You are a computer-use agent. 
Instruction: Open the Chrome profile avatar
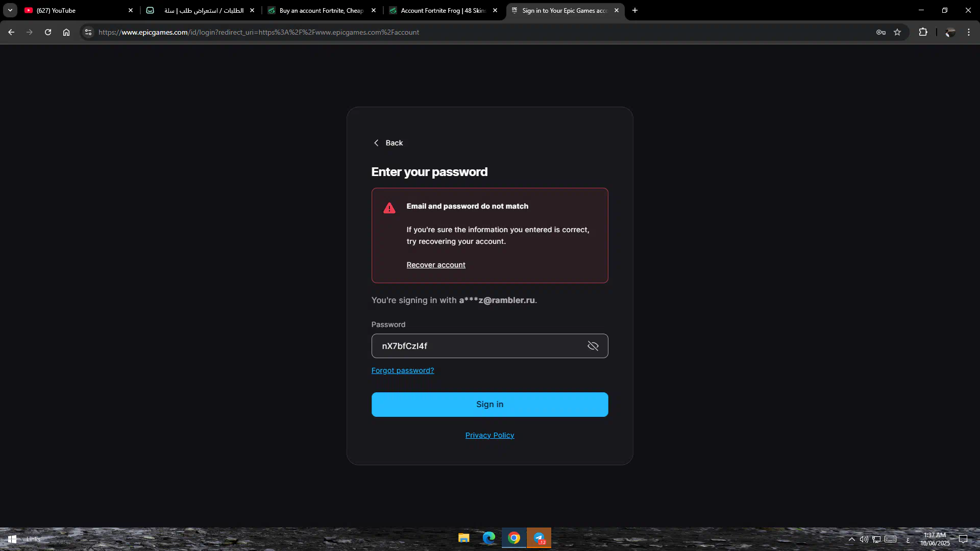pos(950,32)
